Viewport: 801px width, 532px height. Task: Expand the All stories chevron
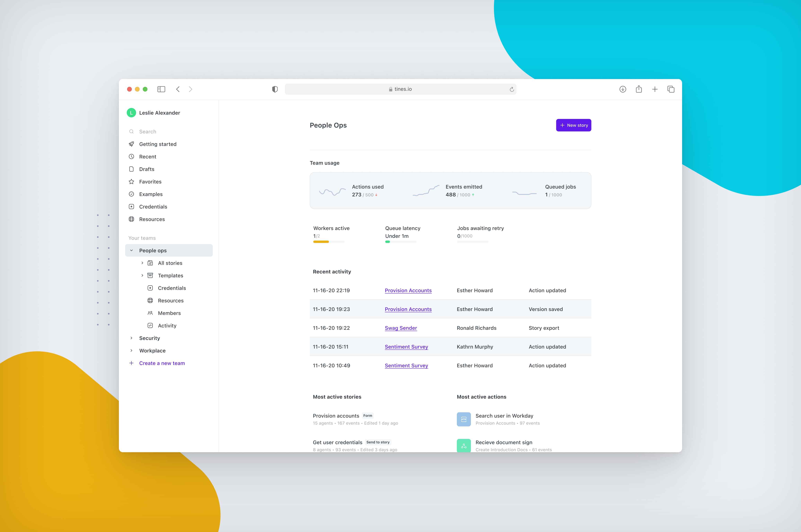[142, 263]
